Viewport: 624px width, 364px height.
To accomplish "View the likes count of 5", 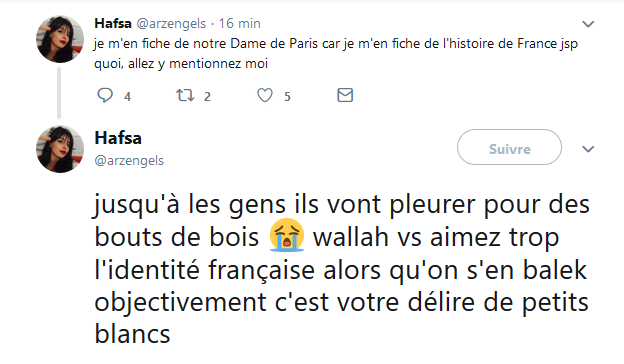I will click(x=287, y=97).
